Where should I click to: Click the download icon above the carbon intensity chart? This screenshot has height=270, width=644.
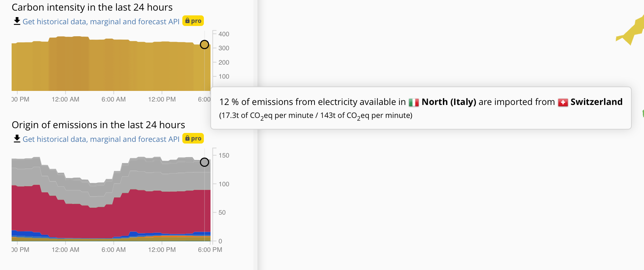click(16, 21)
